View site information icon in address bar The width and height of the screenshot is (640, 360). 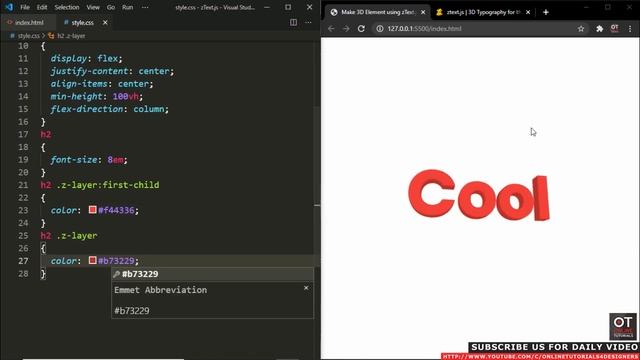pos(380,29)
